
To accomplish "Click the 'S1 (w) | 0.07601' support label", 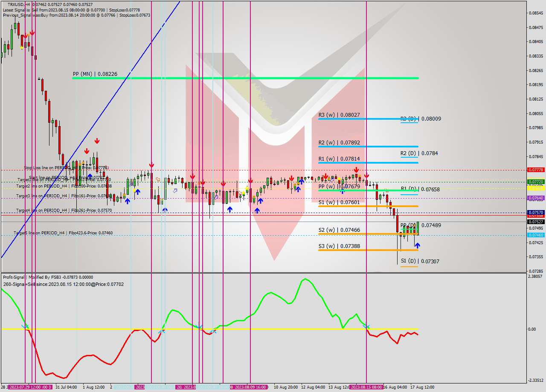I will pyautogui.click(x=339, y=202).
